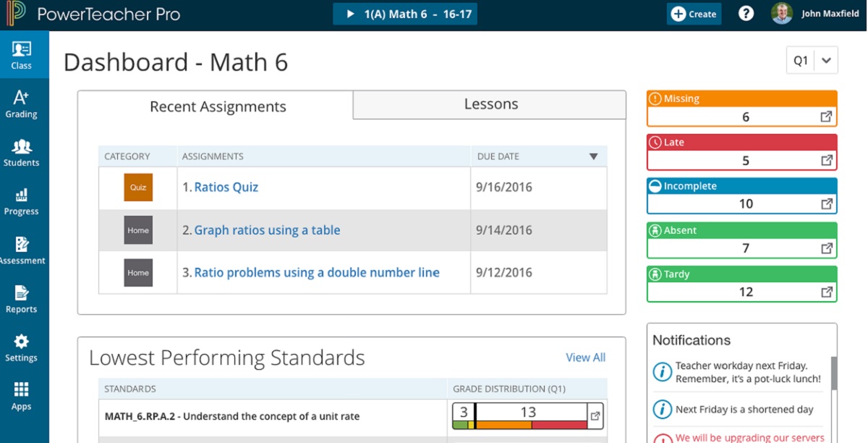
Task: Open the Assessment sidebar icon
Action: [22, 250]
